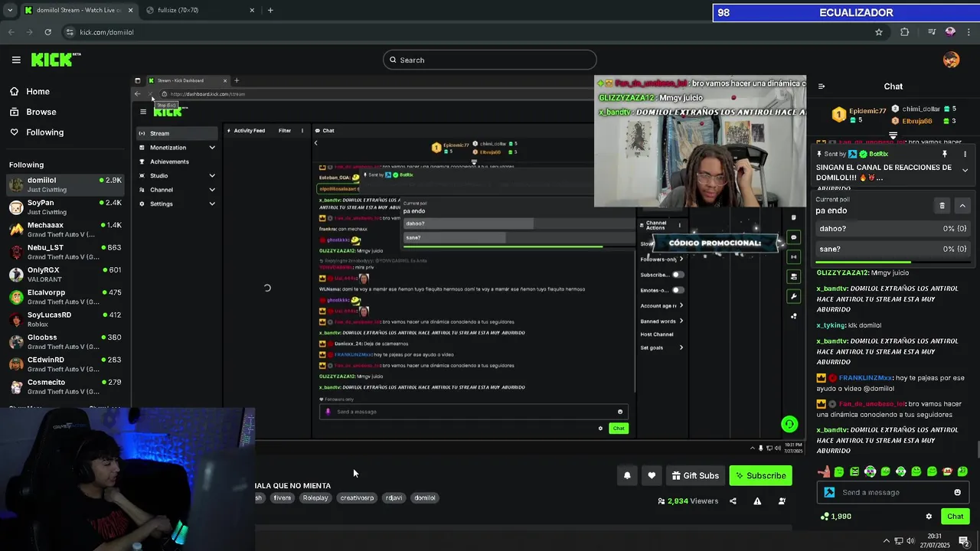980x551 pixels.
Task: Report stream with warning triangle icon
Action: pyautogui.click(x=757, y=501)
